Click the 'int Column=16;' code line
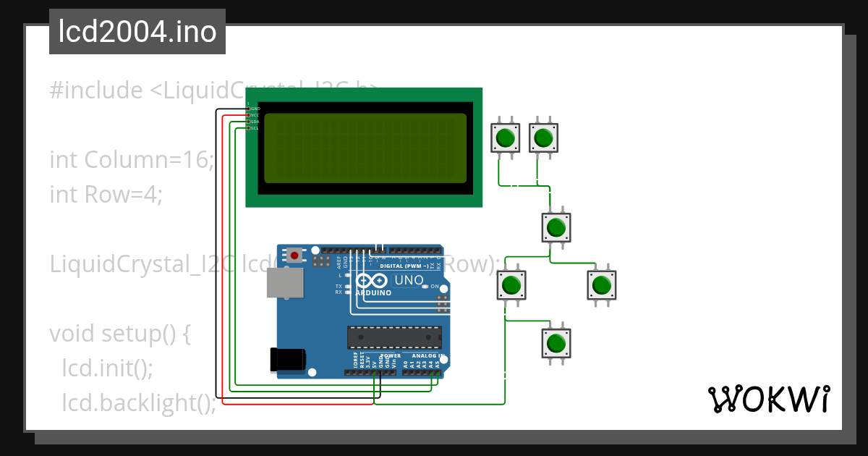Viewport: 868px width, 456px height. point(132,159)
